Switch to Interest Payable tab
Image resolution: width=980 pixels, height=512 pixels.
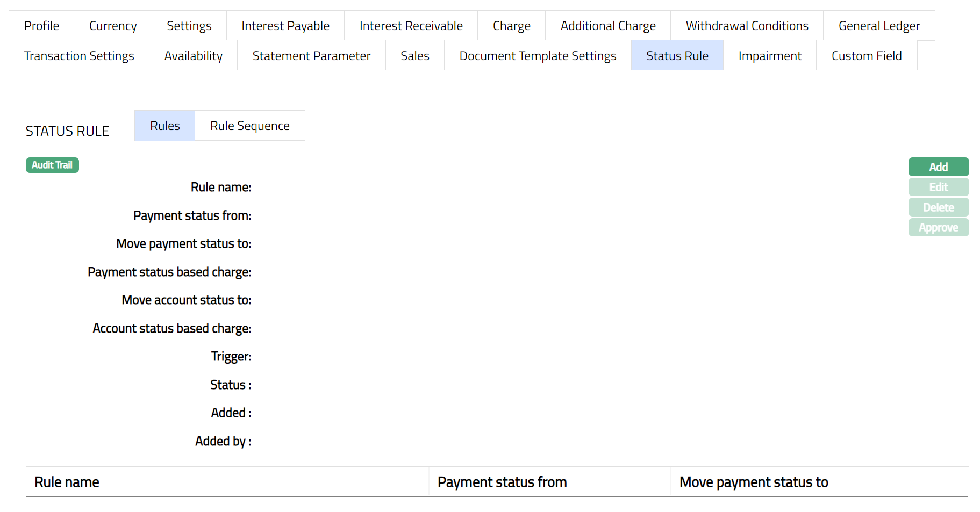coord(285,26)
